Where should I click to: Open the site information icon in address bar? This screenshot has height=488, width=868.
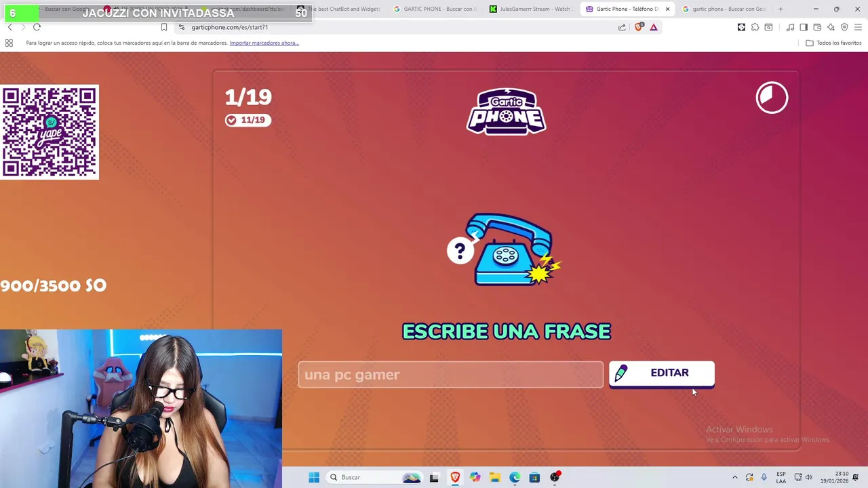[181, 27]
